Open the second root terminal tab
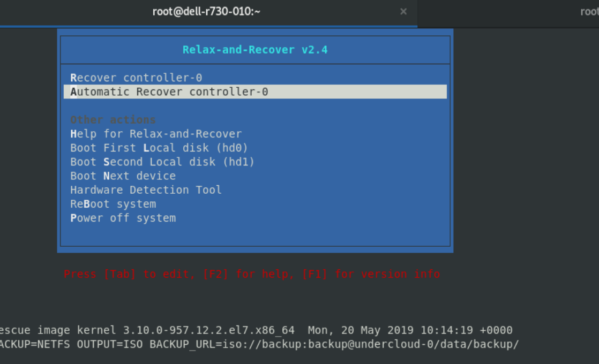Screen dimensions: 599x364 click(589, 12)
